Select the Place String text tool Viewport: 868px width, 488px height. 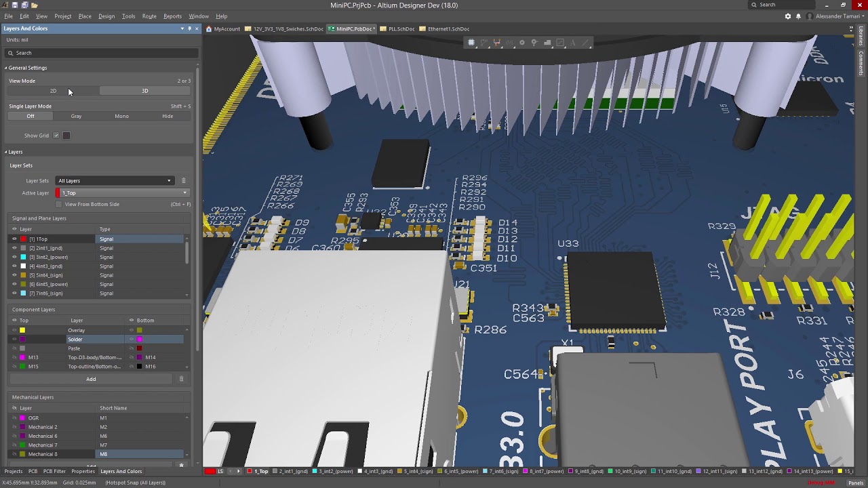pyautogui.click(x=573, y=43)
